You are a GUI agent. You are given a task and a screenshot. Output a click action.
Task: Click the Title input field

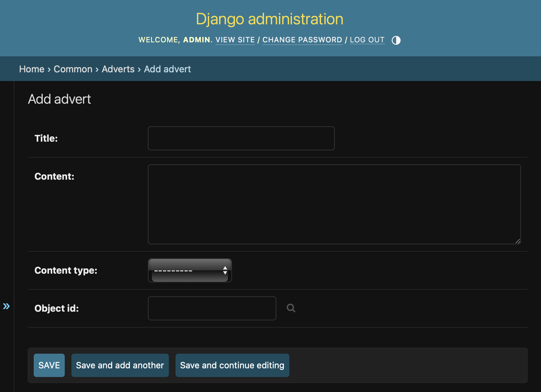(x=241, y=138)
